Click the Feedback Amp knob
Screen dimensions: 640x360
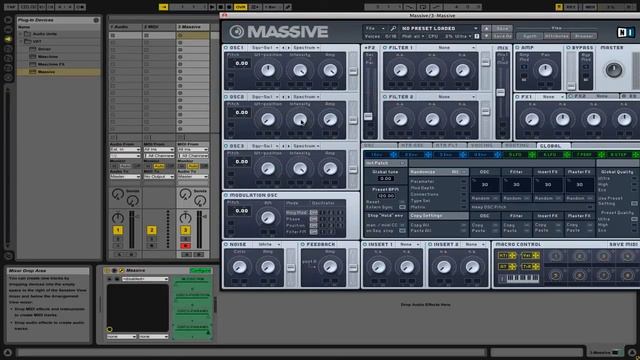pos(330,267)
